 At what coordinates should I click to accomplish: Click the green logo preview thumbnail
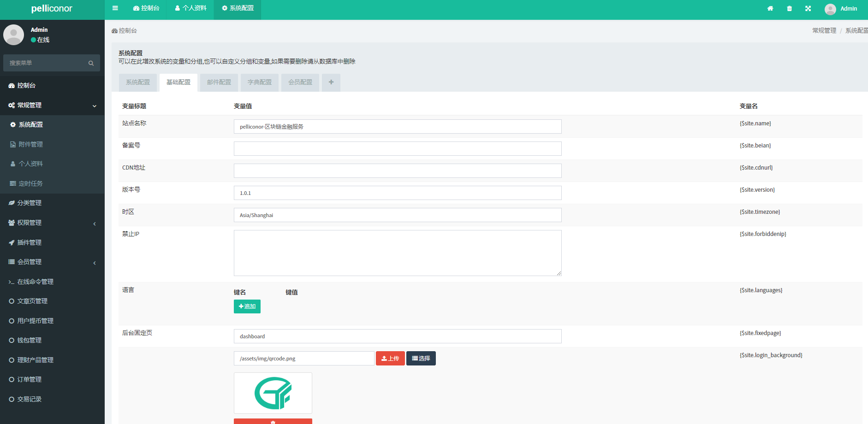click(273, 393)
